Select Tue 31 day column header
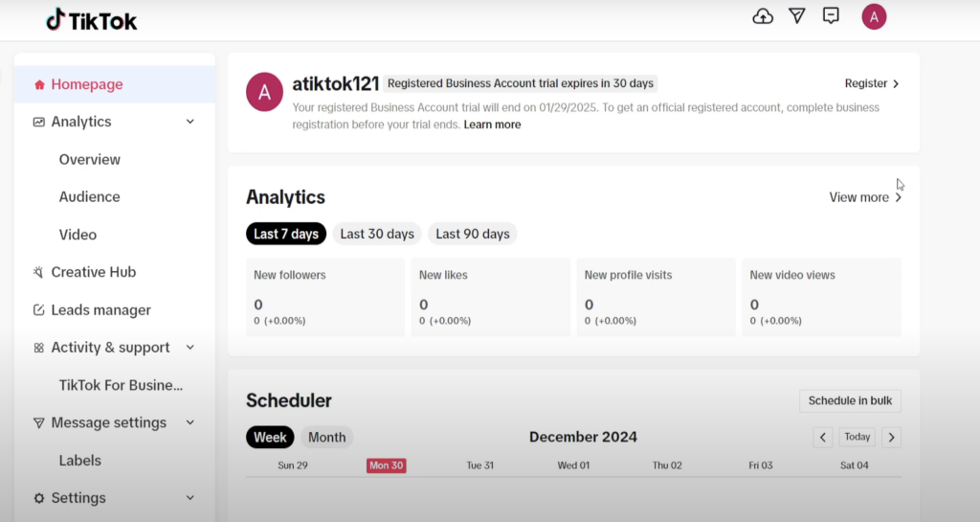This screenshot has width=980, height=522. [480, 465]
